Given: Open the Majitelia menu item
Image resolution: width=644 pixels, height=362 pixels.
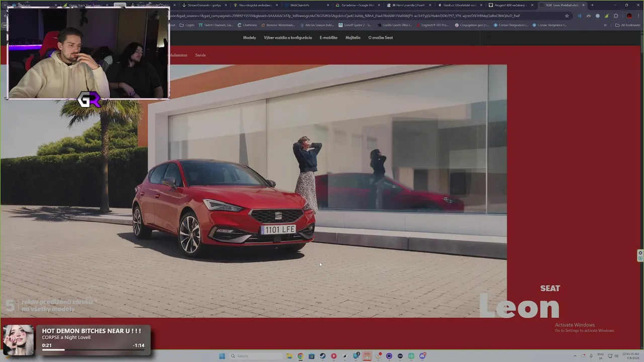Looking at the screenshot, I should [353, 38].
